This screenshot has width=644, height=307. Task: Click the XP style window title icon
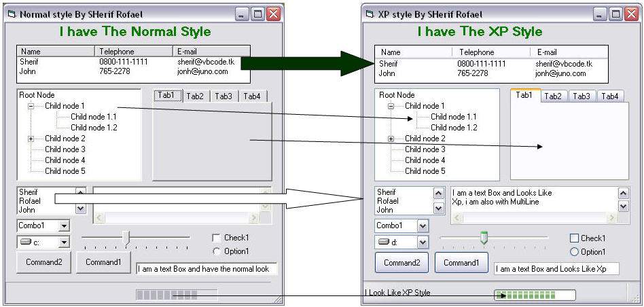tap(370, 14)
